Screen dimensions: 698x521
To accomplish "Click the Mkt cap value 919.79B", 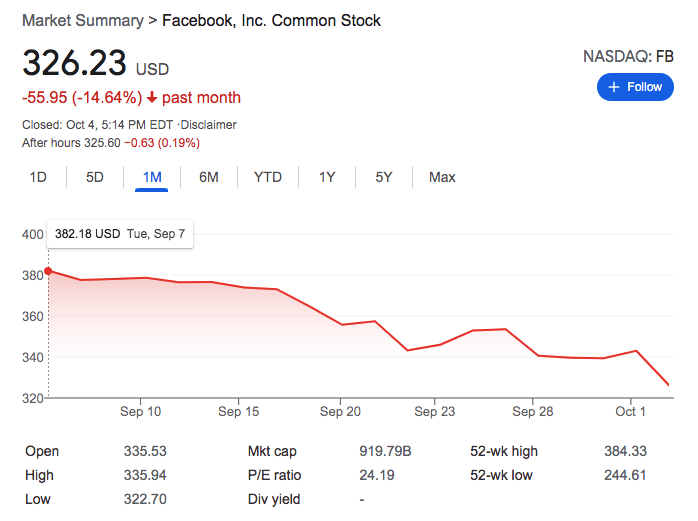I will click(385, 451).
